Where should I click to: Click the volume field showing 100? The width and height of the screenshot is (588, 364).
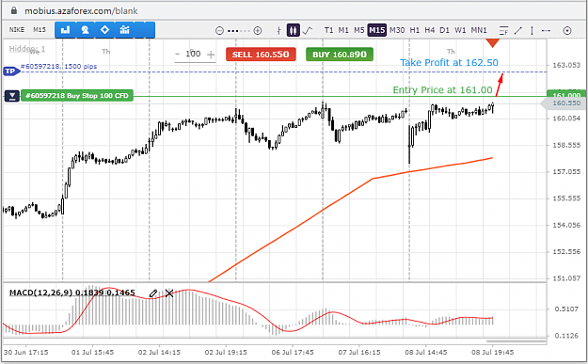(x=193, y=54)
